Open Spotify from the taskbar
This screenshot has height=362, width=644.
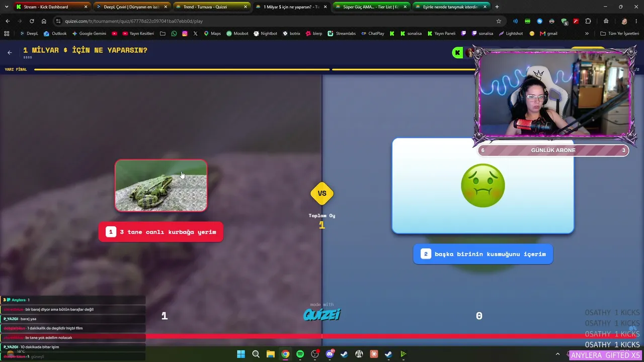coord(300,354)
